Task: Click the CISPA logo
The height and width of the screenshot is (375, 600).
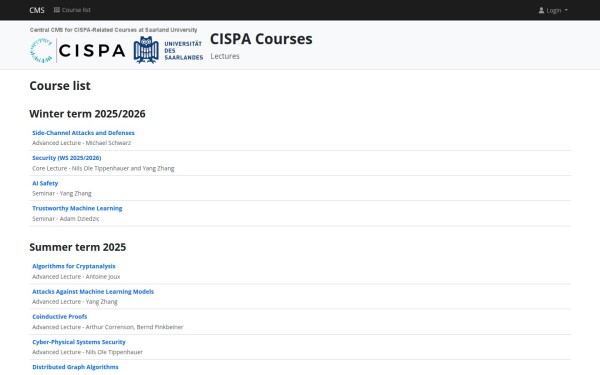Action: click(x=77, y=51)
